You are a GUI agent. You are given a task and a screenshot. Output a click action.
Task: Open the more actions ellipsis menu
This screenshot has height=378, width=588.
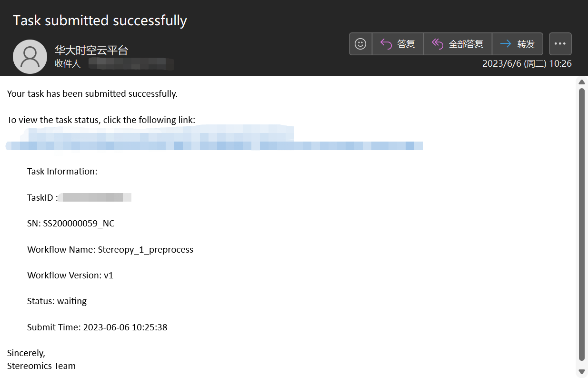560,44
